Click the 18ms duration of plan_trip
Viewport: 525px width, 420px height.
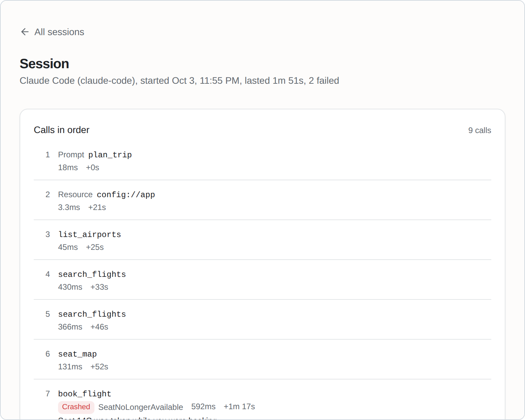tap(68, 167)
